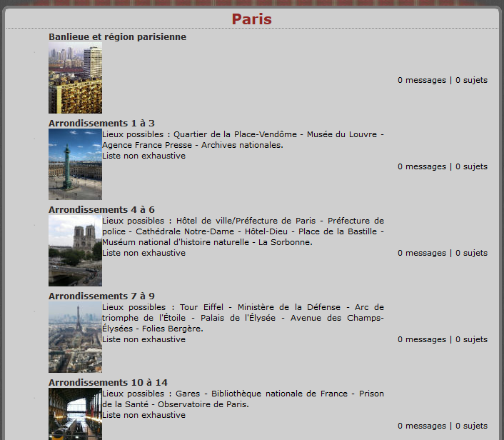Click message count for Arrondissements 1 à 3

(443, 166)
